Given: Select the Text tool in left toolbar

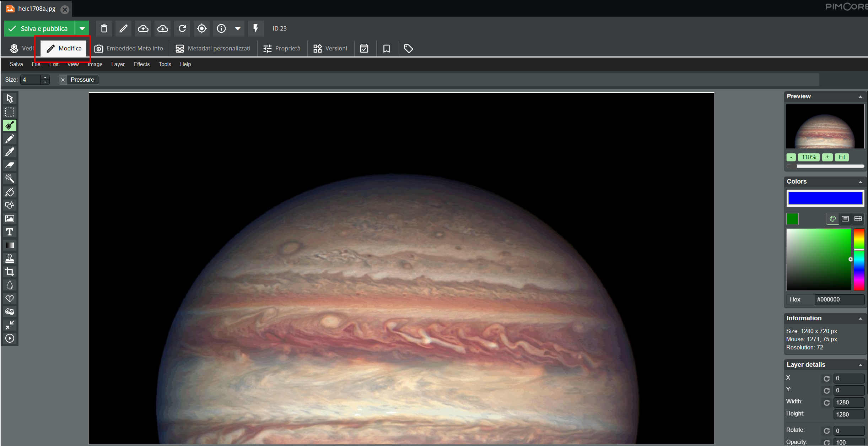Looking at the screenshot, I should tap(10, 232).
